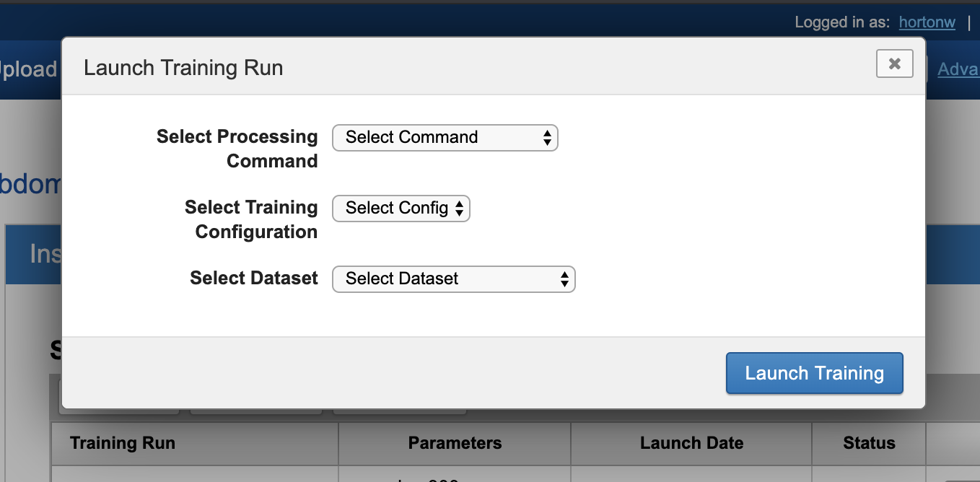980x482 pixels.
Task: Open the Select Command dropdown
Action: [x=445, y=137]
